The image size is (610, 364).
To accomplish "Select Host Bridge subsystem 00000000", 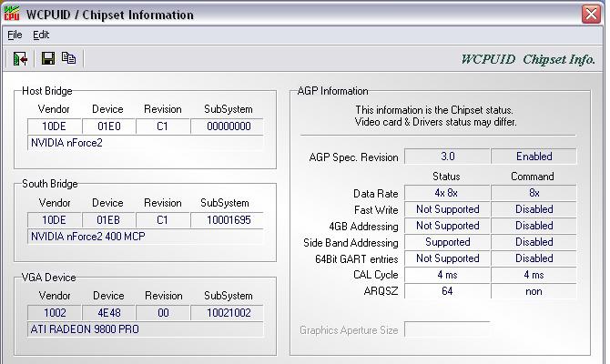I will [228, 126].
